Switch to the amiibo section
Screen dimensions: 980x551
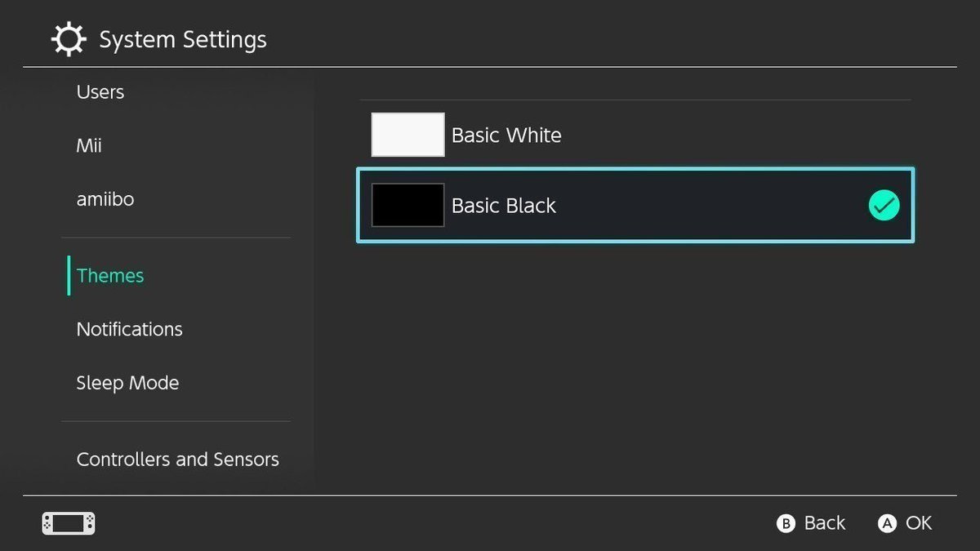tap(105, 198)
